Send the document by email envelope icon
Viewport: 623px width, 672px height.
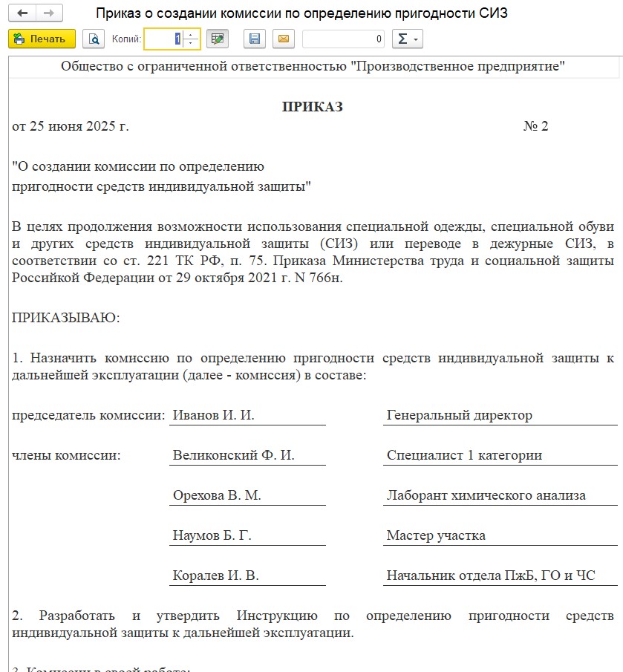pyautogui.click(x=284, y=39)
